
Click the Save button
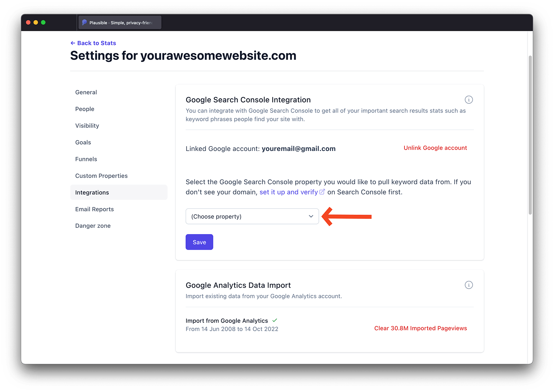[199, 242]
